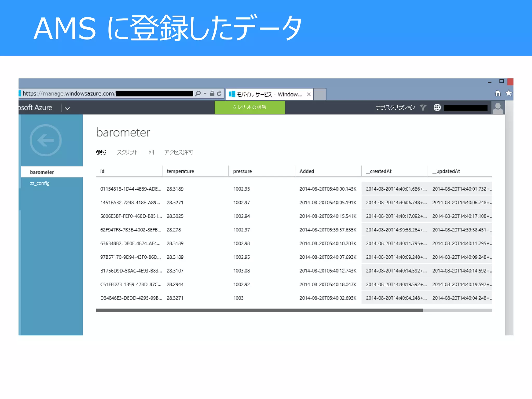Click the Added column header

pos(328,171)
